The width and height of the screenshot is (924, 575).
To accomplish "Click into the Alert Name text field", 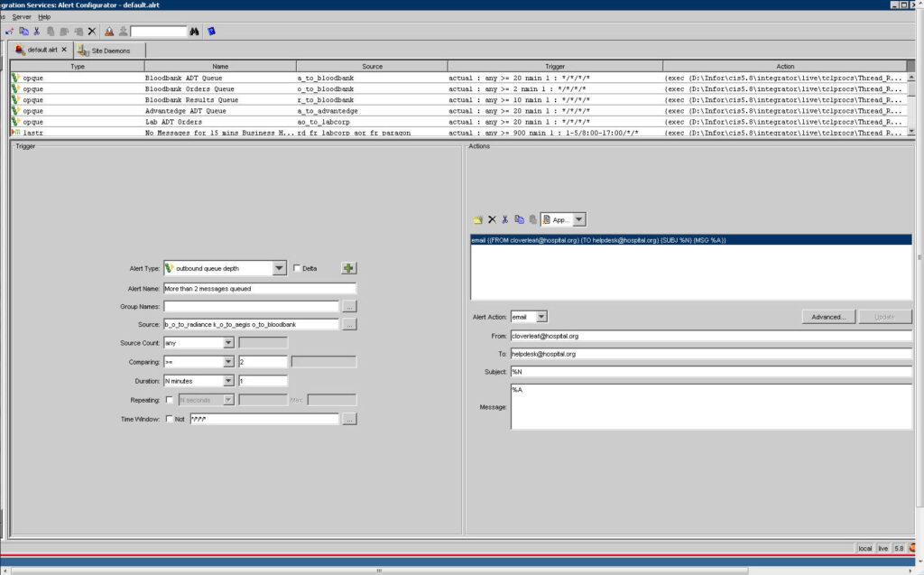I will [259, 289].
